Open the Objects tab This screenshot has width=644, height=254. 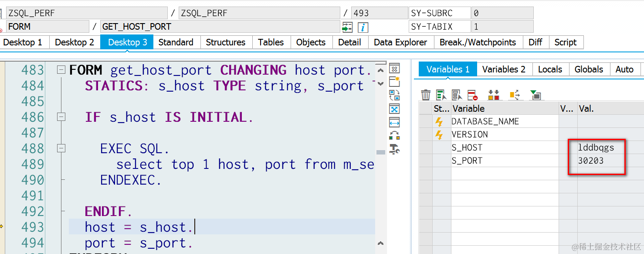(x=311, y=42)
